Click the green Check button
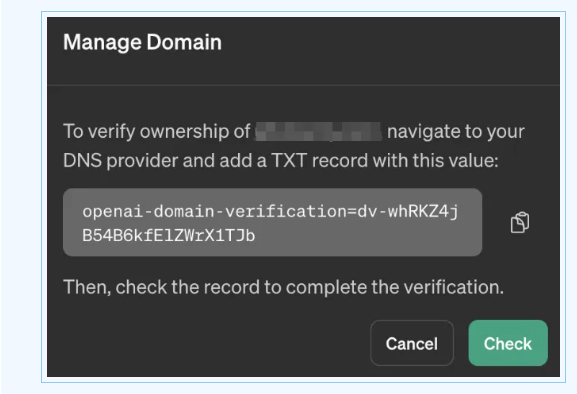 [x=508, y=343]
